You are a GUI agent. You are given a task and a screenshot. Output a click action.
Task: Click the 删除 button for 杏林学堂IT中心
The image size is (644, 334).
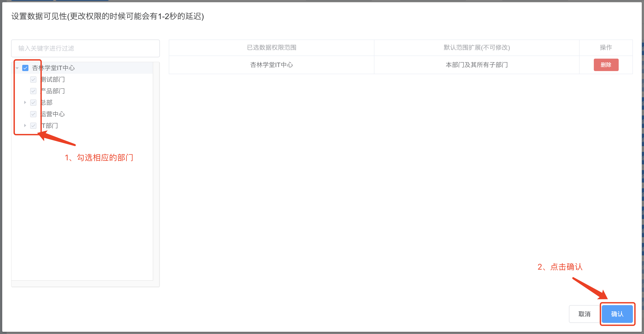(x=606, y=65)
